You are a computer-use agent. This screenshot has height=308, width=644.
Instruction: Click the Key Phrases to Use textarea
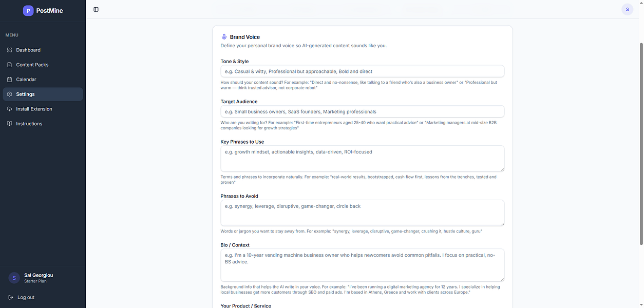[362, 159]
